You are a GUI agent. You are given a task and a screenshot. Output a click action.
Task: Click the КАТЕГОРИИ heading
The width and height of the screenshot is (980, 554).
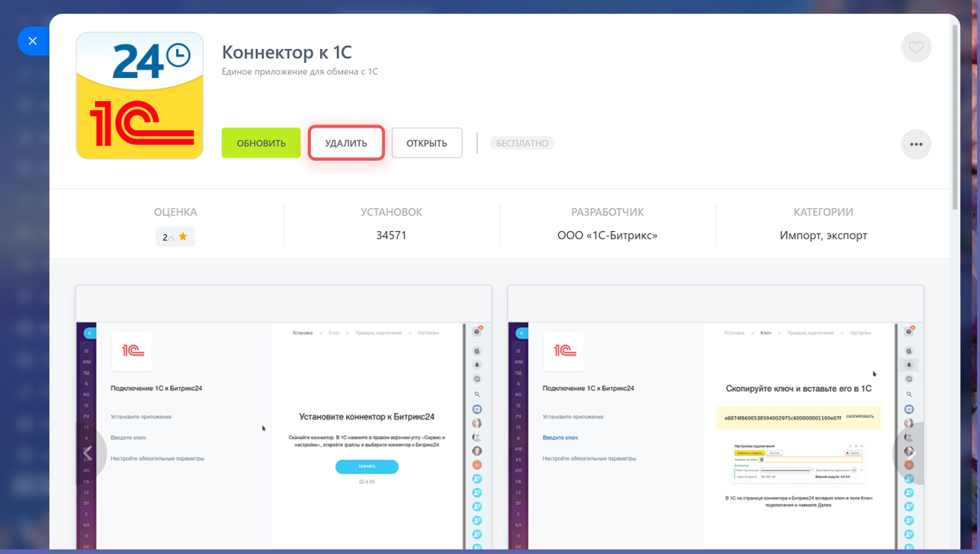tap(823, 212)
